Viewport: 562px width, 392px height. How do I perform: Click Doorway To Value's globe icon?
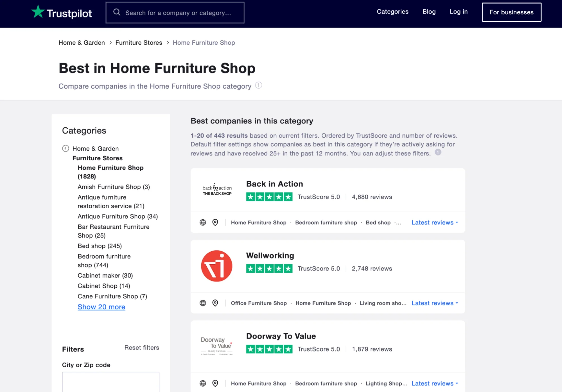pyautogui.click(x=203, y=383)
